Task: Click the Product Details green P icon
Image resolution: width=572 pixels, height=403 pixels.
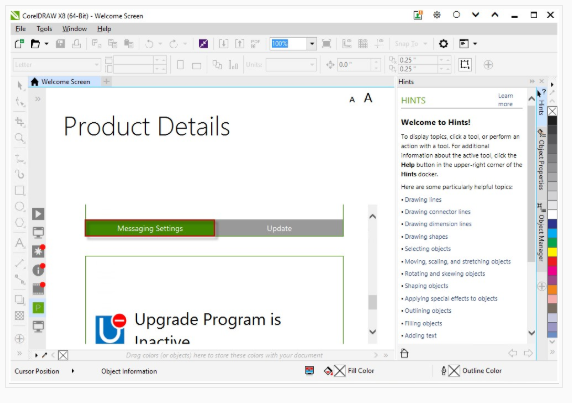Action: pyautogui.click(x=38, y=308)
